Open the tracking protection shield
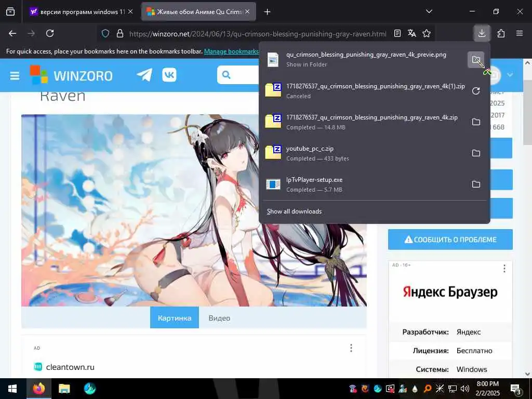Image resolution: width=532 pixels, height=399 pixels. pyautogui.click(x=105, y=34)
